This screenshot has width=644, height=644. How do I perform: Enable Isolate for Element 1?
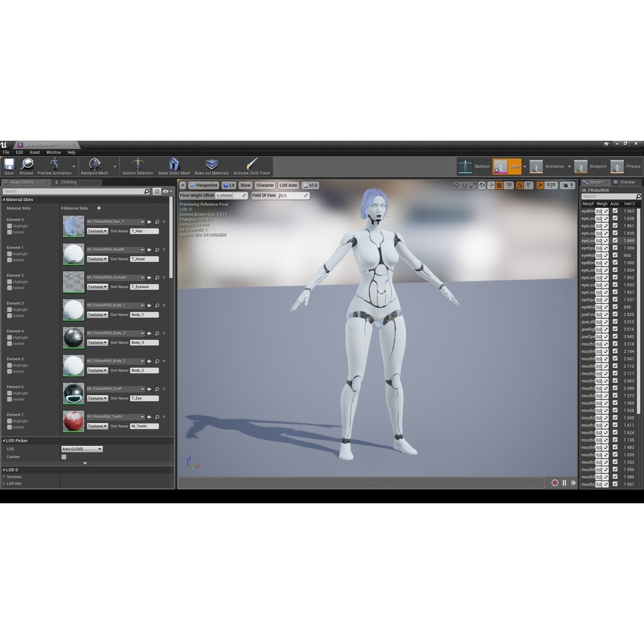(10, 260)
